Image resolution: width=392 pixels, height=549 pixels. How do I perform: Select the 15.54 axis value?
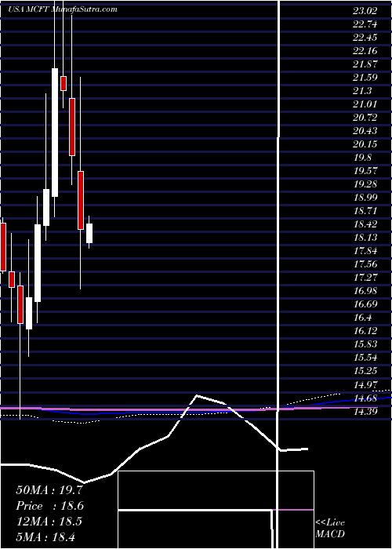click(365, 357)
